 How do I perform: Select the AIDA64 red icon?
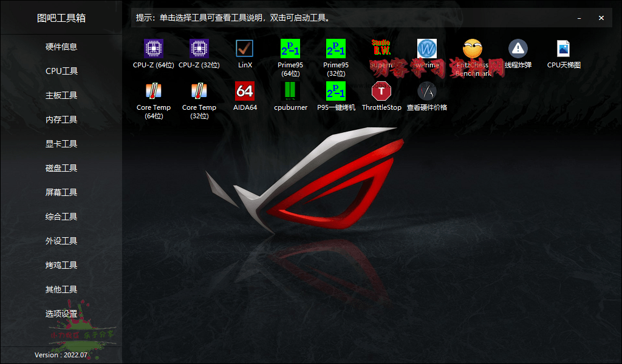tap(245, 91)
